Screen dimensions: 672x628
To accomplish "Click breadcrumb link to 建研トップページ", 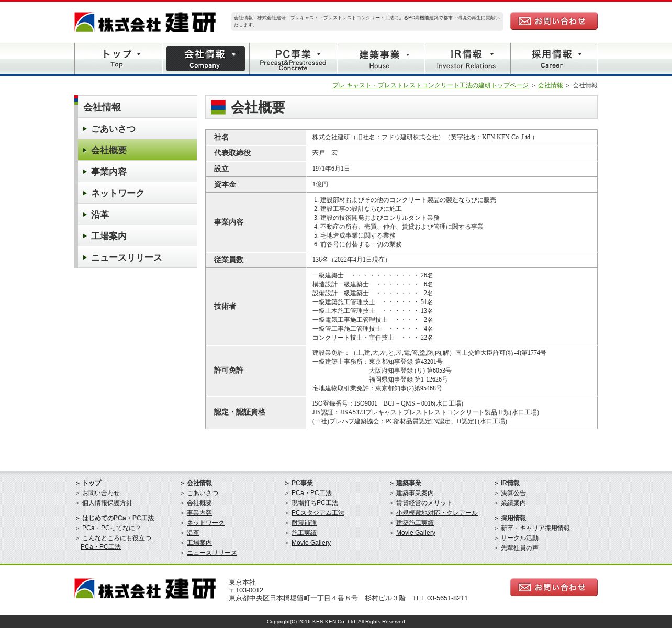I will pos(430,85).
